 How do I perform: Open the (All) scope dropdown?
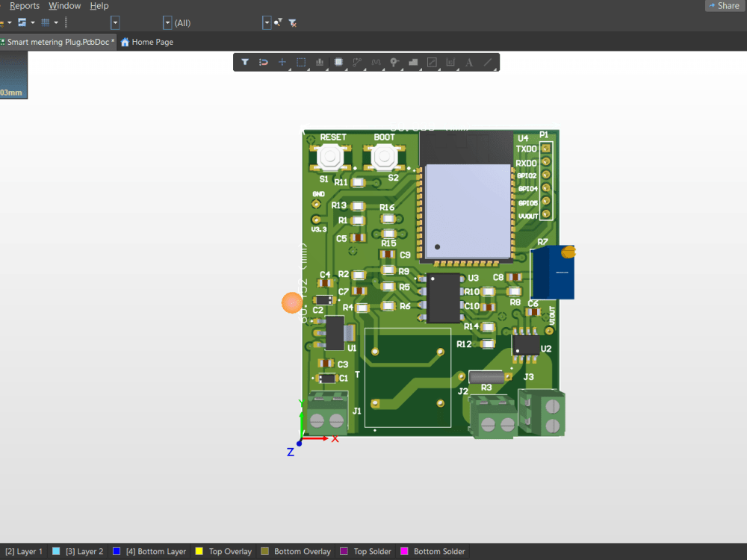(x=167, y=22)
